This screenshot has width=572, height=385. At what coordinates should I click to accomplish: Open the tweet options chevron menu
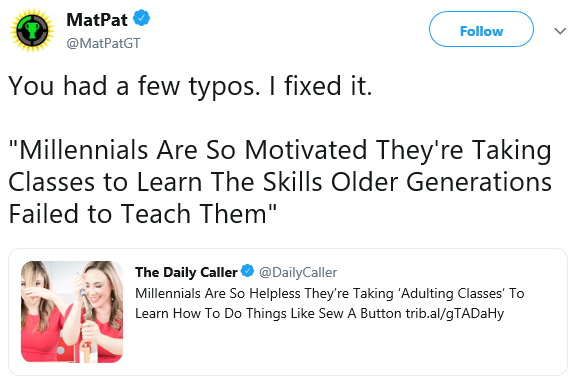[x=560, y=31]
